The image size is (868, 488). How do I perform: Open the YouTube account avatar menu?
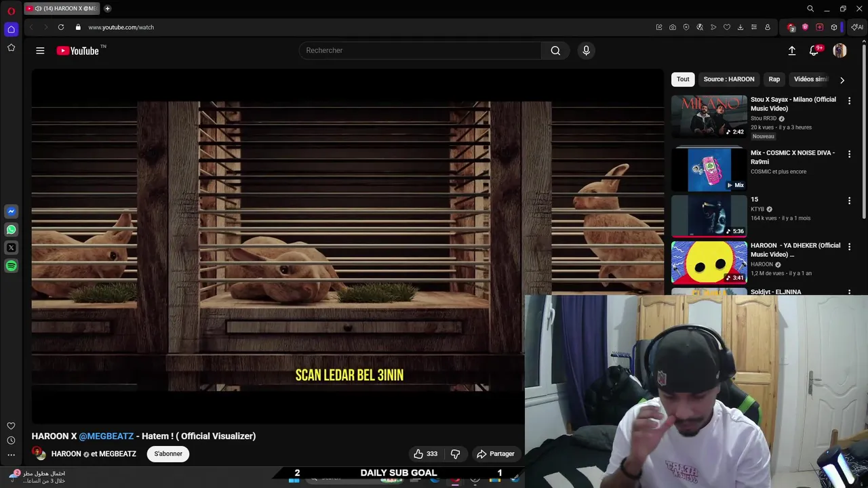click(x=840, y=51)
